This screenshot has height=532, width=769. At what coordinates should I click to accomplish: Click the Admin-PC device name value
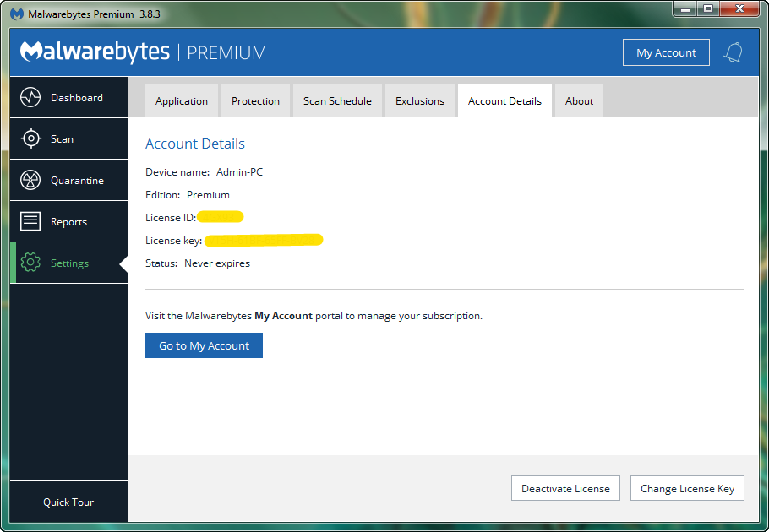coord(239,172)
